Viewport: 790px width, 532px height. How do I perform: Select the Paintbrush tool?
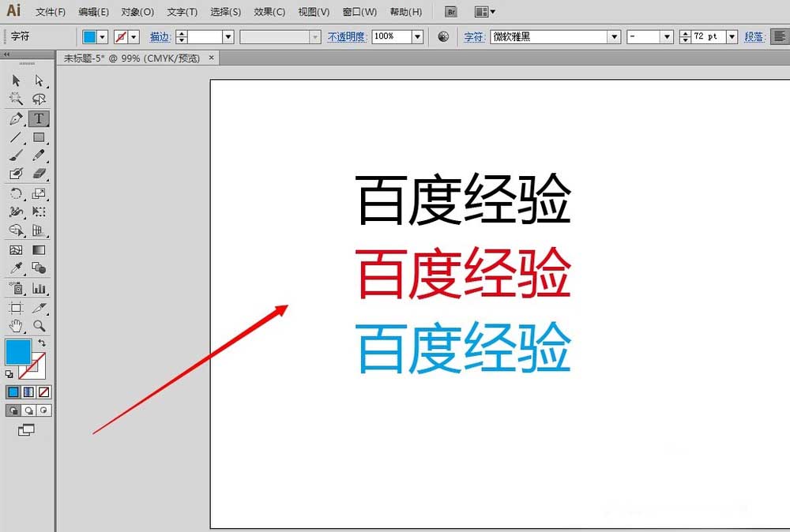click(x=16, y=155)
